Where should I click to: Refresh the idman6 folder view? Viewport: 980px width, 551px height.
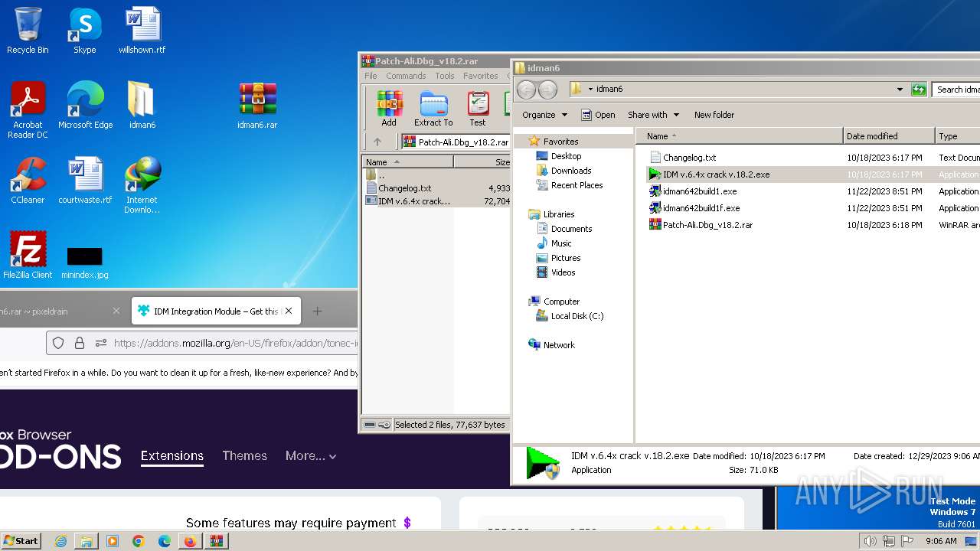(x=919, y=90)
